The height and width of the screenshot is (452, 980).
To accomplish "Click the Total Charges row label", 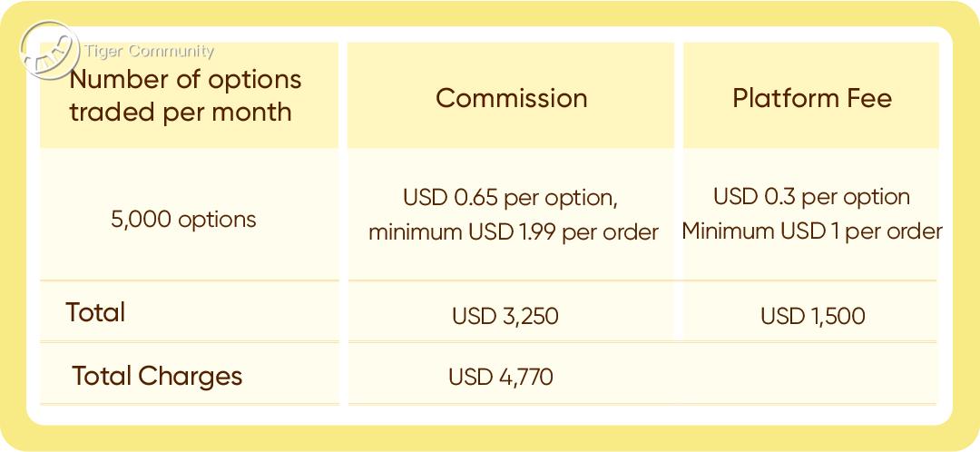I will click(x=157, y=376).
